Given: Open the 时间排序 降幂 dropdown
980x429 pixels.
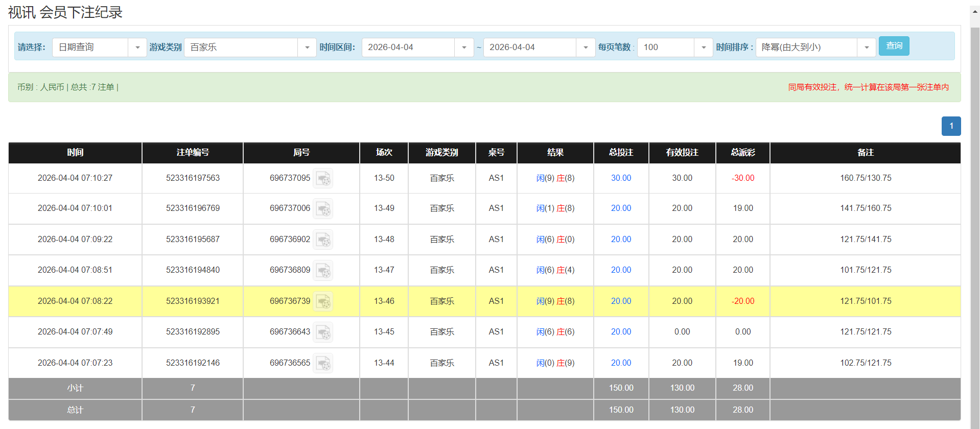Looking at the screenshot, I should click(x=815, y=47).
